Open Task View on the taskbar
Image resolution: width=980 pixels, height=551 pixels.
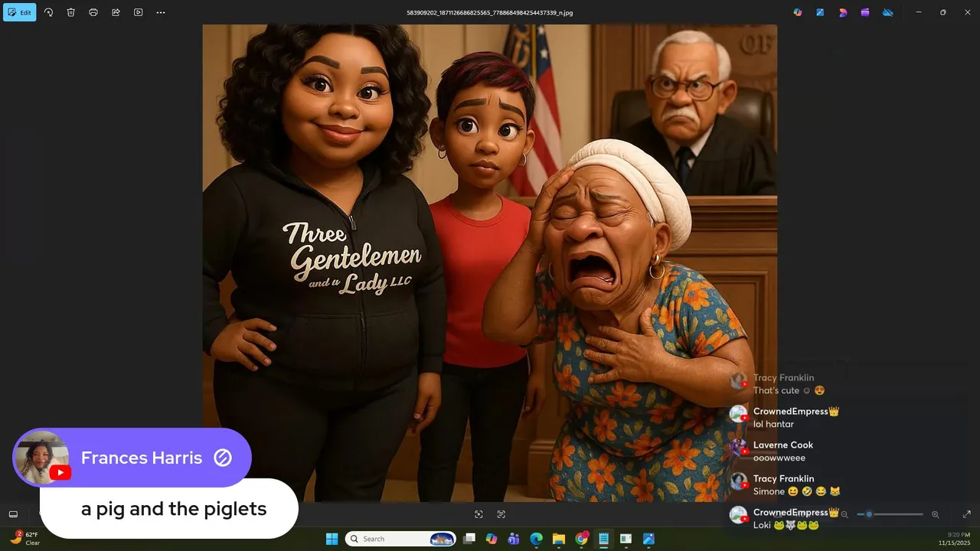tap(469, 539)
